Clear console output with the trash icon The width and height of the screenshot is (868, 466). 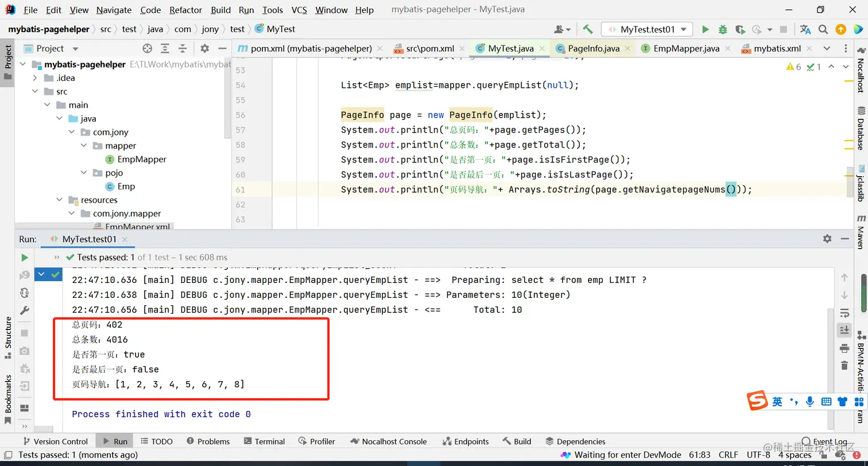click(844, 366)
